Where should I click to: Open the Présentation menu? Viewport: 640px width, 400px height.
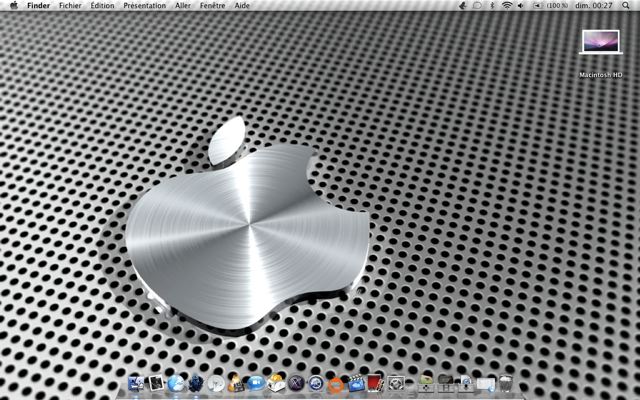pos(144,6)
